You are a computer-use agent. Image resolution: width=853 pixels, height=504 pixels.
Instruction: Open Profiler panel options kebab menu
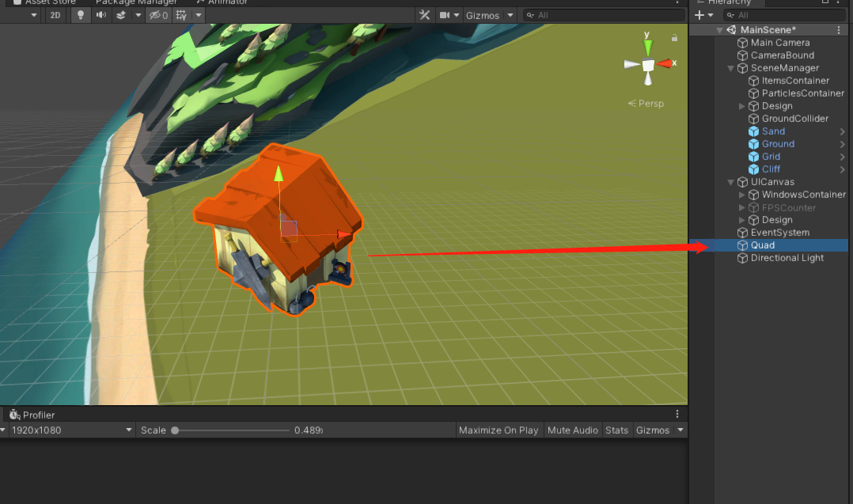(x=677, y=415)
